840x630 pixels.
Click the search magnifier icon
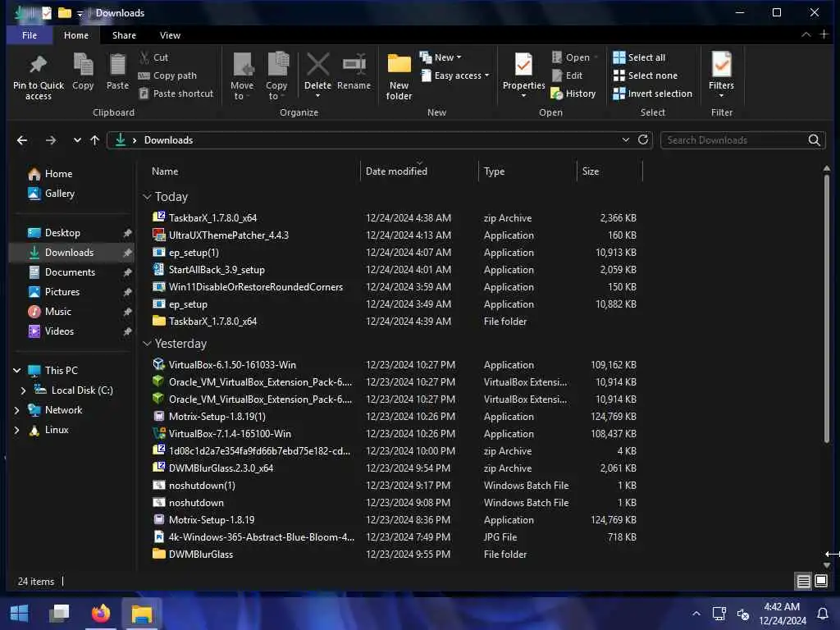tap(814, 140)
